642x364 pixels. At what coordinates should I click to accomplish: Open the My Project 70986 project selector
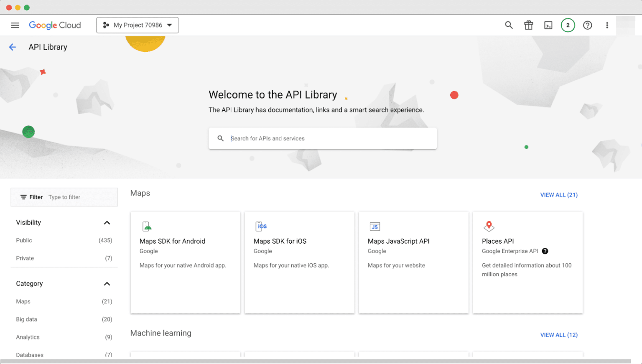coord(137,25)
